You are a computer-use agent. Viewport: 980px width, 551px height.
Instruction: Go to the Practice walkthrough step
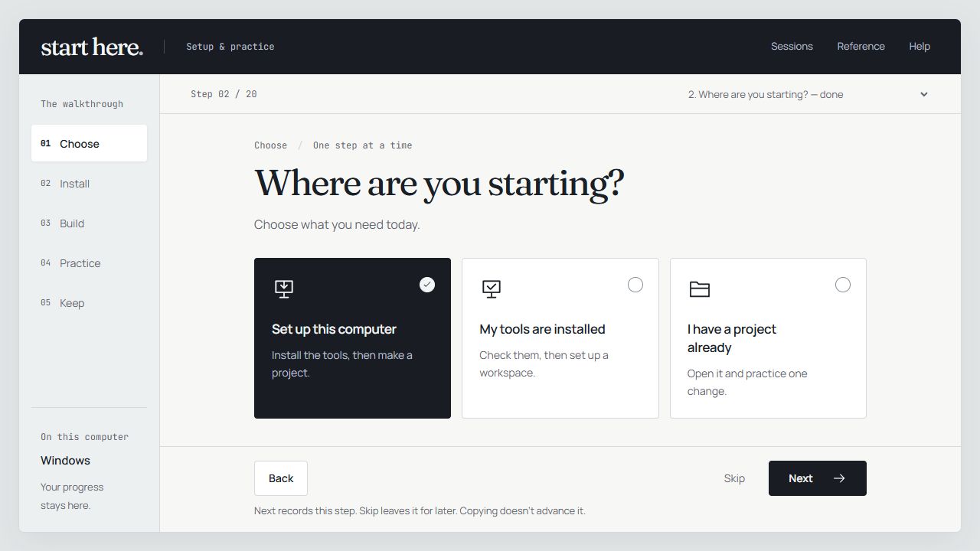(x=89, y=262)
